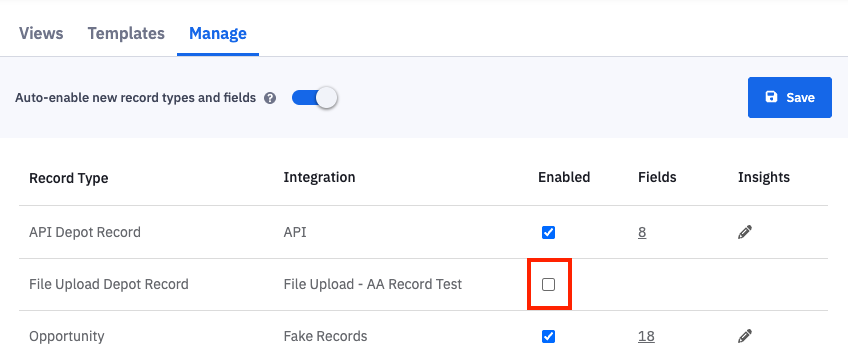Turn off auto-enable new record types toggle
Image resolution: width=848 pixels, height=362 pixels.
point(315,98)
